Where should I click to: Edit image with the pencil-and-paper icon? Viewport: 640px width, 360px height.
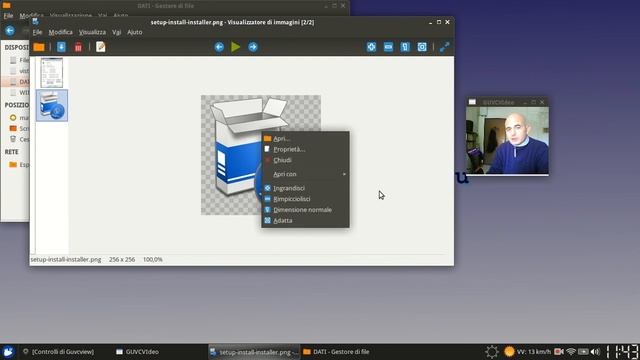point(100,47)
